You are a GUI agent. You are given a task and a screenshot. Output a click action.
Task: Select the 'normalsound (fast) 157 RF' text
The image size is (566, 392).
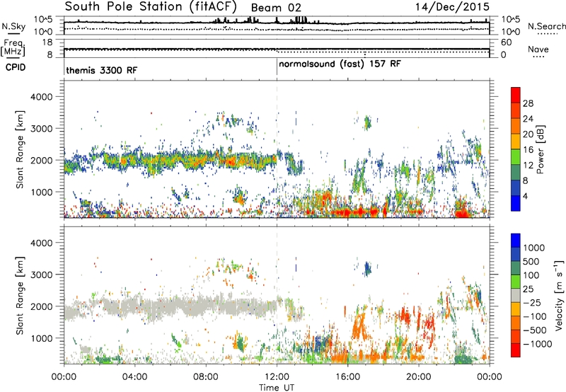click(340, 64)
